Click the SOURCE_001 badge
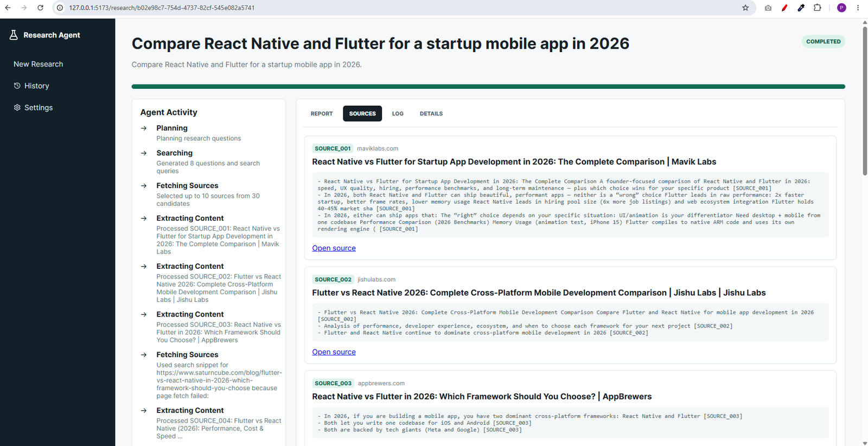Image resolution: width=868 pixels, height=446 pixels. [333, 148]
